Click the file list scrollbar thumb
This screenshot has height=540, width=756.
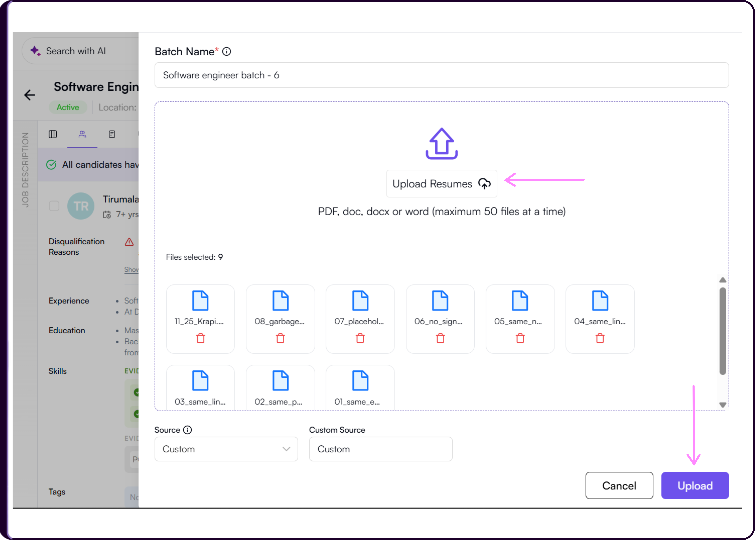pyautogui.click(x=723, y=331)
